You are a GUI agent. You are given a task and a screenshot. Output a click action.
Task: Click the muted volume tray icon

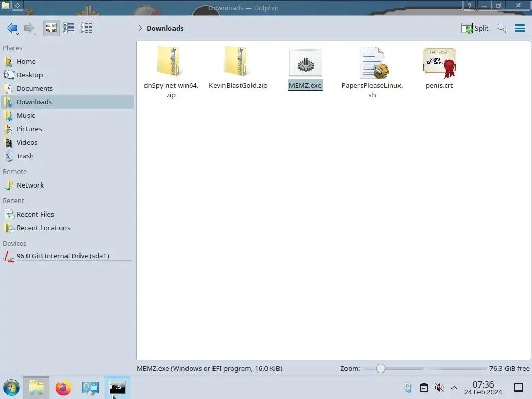pos(439,388)
